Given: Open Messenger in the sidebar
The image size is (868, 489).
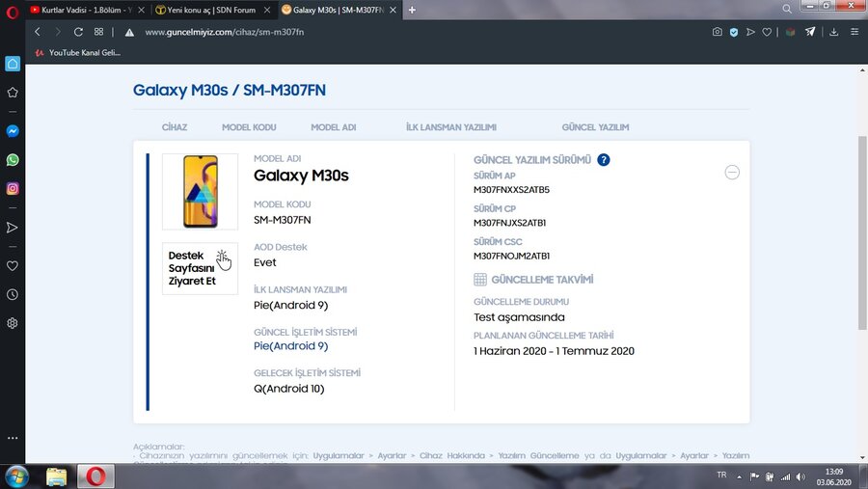Looking at the screenshot, I should [x=13, y=131].
